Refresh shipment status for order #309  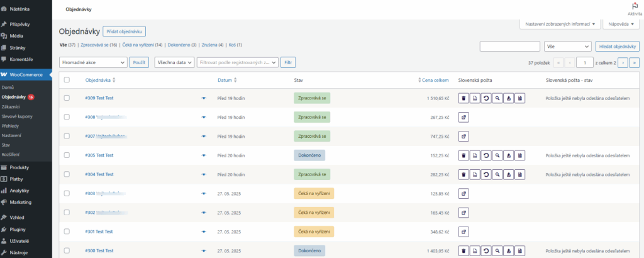click(486, 98)
